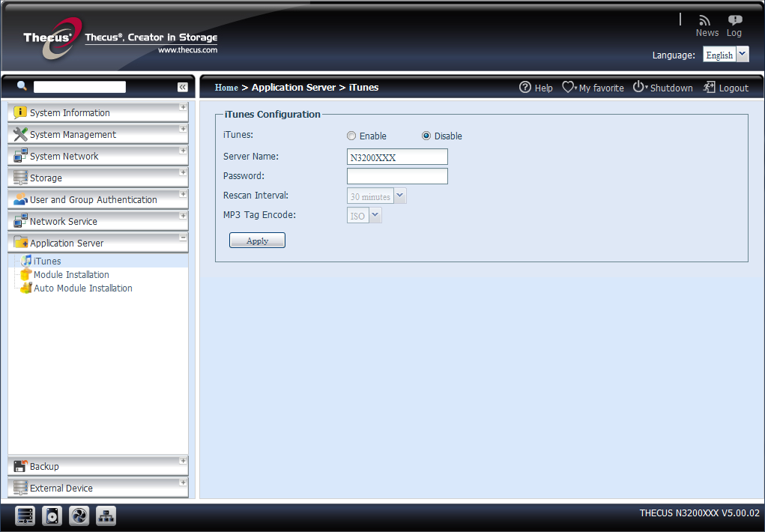
Task: Collapse the Application Server section
Action: click(183, 238)
